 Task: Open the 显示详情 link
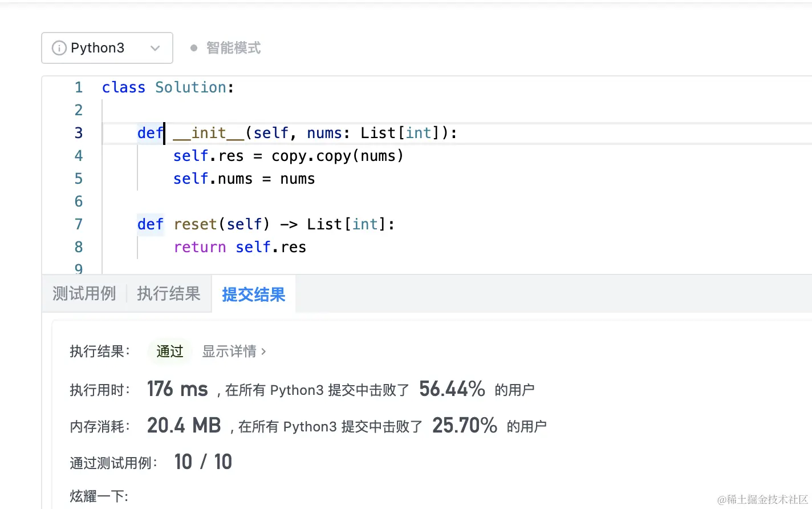(x=229, y=352)
